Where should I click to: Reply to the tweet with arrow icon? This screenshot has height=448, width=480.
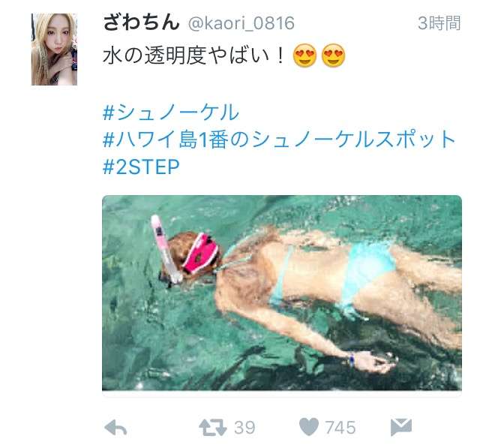tap(115, 428)
